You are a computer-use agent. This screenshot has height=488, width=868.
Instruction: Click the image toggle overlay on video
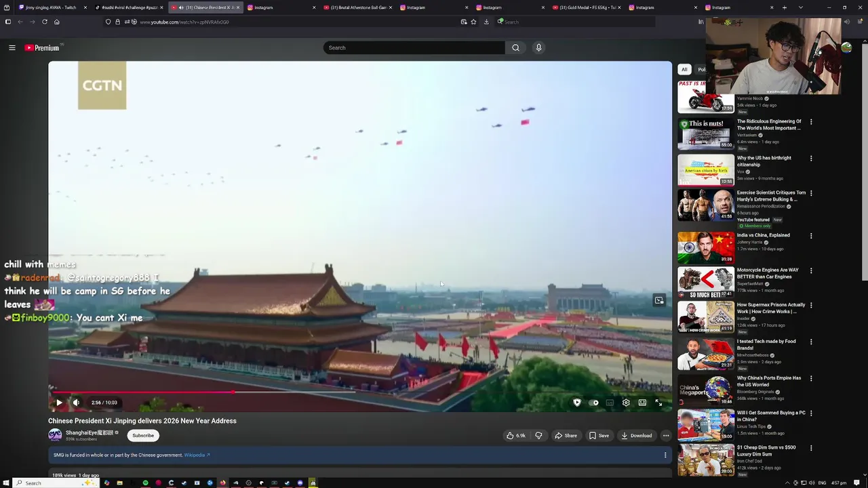pyautogui.click(x=659, y=300)
